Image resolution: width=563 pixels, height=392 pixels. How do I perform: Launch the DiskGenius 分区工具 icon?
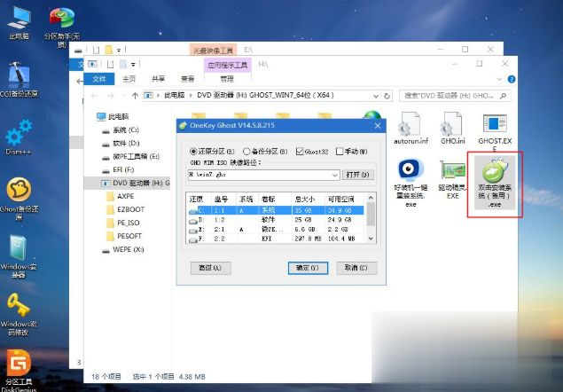pyautogui.click(x=19, y=370)
